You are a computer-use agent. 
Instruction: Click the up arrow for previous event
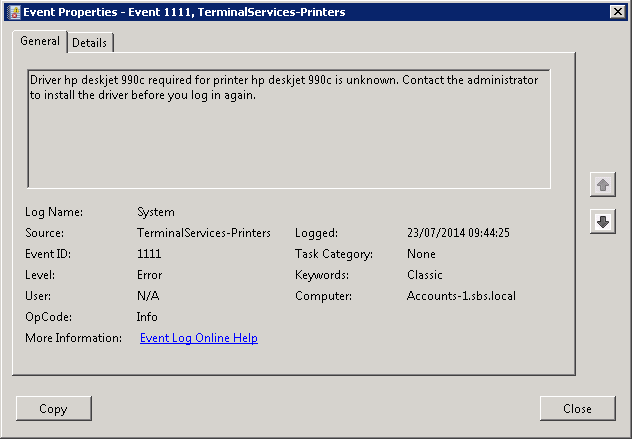603,185
